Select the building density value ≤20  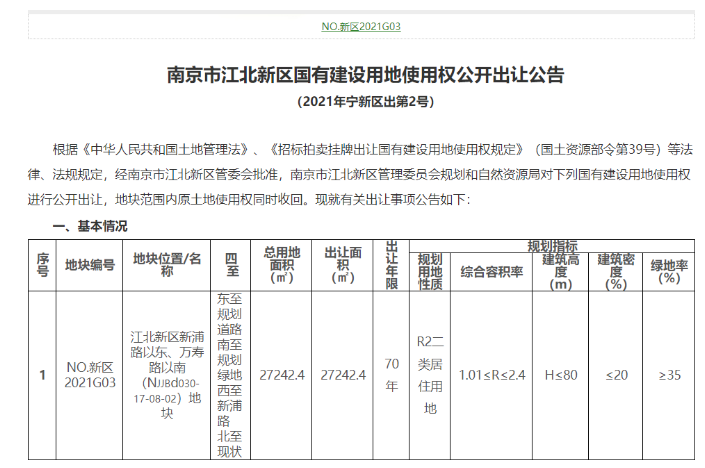pyautogui.click(x=616, y=375)
